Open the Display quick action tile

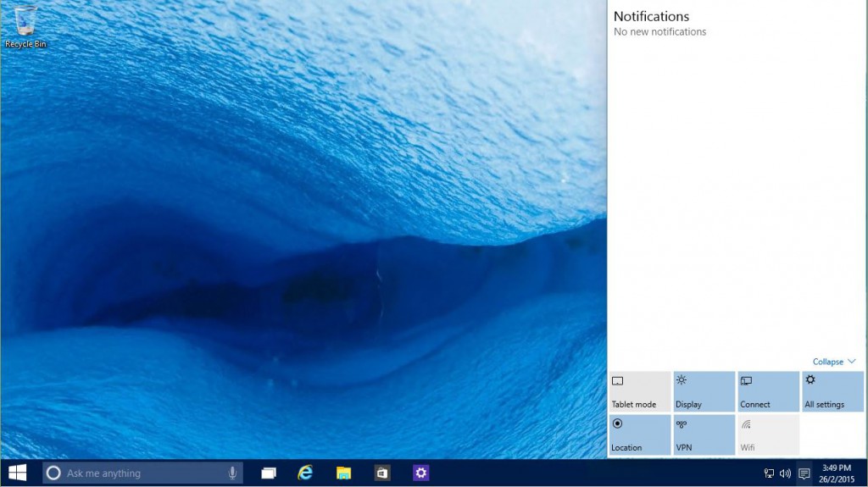(704, 391)
